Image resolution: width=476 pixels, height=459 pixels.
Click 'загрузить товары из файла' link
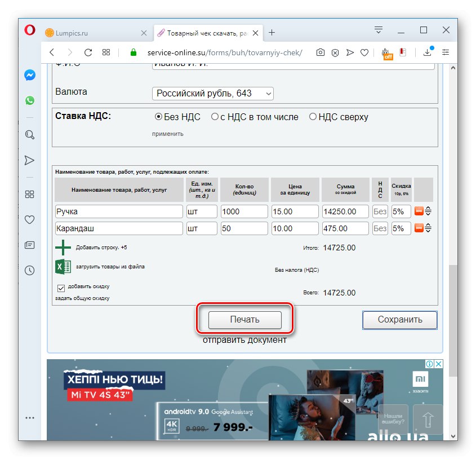pyautogui.click(x=110, y=267)
